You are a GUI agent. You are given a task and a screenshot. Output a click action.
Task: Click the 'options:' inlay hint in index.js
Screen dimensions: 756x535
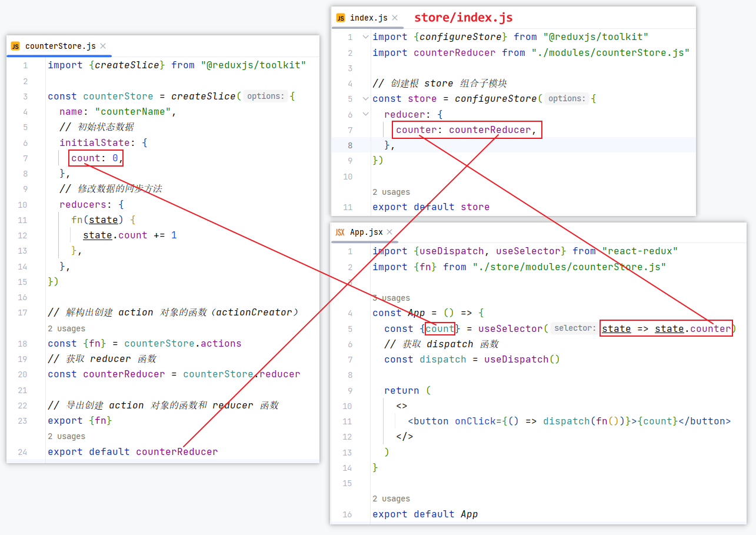point(567,99)
